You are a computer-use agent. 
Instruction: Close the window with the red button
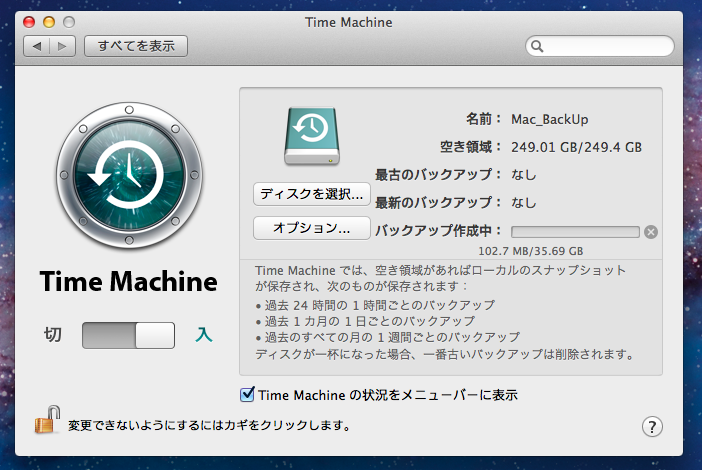[x=29, y=22]
